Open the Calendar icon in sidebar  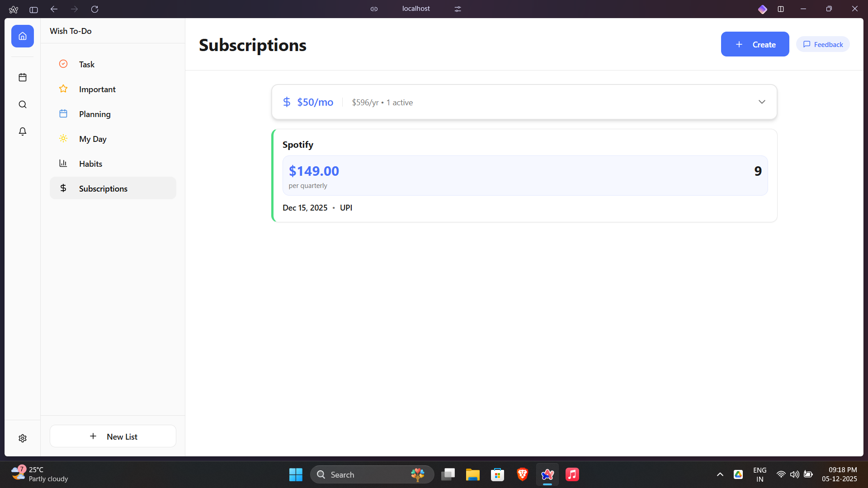[x=23, y=77]
